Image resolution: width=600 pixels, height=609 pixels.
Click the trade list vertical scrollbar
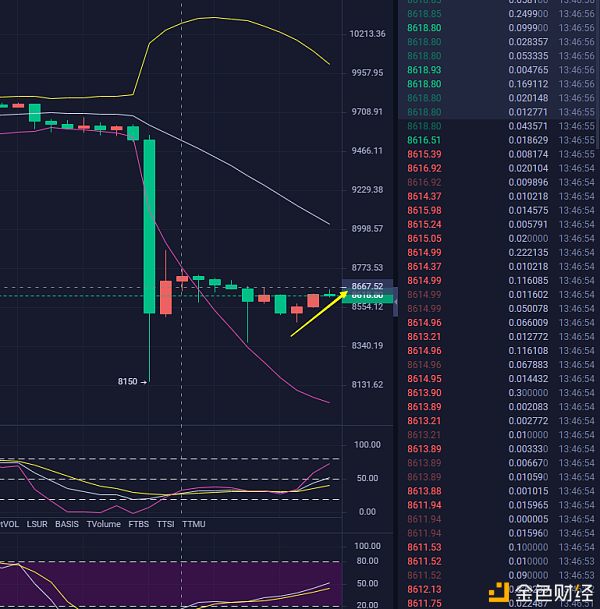[598, 74]
